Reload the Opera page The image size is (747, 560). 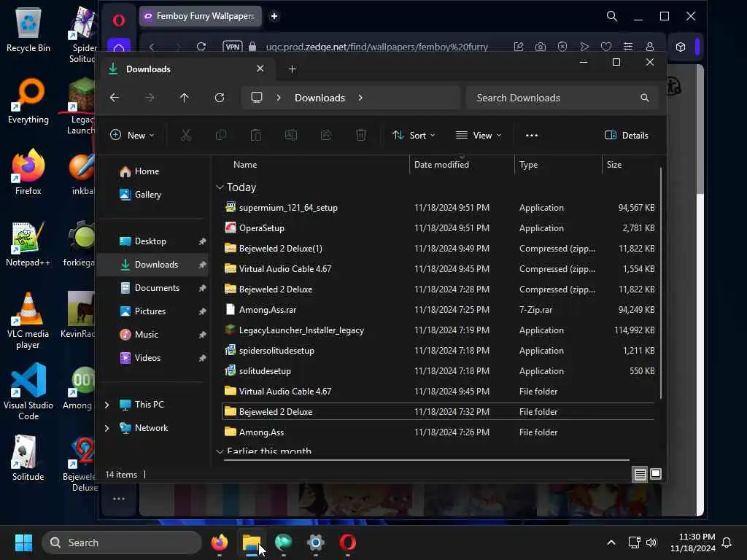(x=201, y=47)
